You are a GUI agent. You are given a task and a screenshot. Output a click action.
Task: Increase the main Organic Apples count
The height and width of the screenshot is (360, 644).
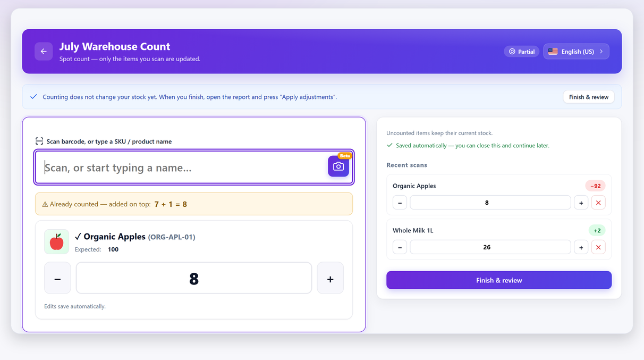pyautogui.click(x=330, y=278)
